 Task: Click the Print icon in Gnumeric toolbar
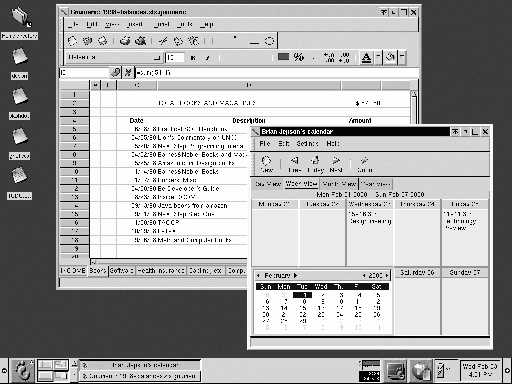(x=125, y=41)
